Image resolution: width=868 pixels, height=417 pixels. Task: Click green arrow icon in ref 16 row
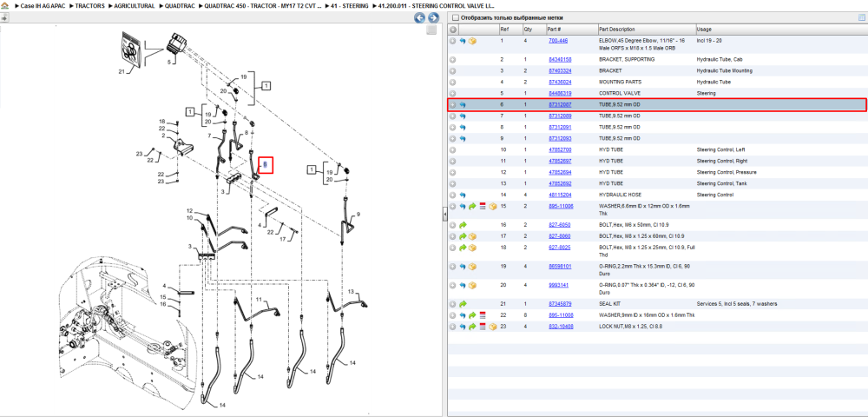(463, 225)
